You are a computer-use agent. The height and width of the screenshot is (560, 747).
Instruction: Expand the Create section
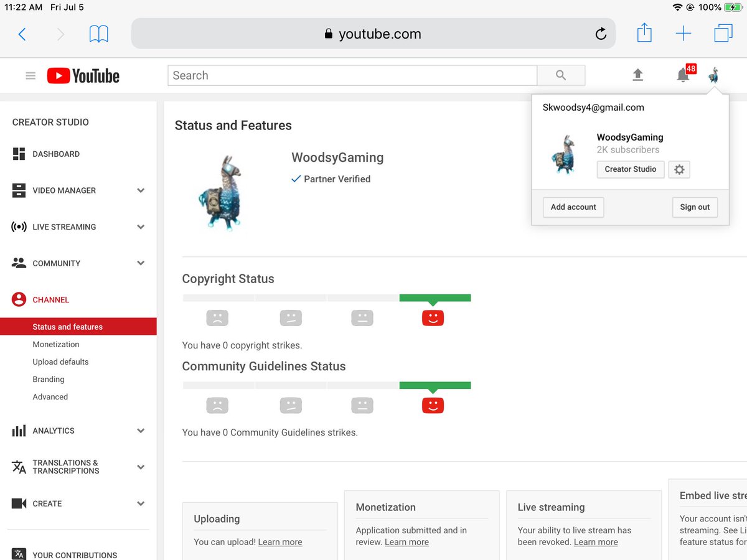coord(141,503)
